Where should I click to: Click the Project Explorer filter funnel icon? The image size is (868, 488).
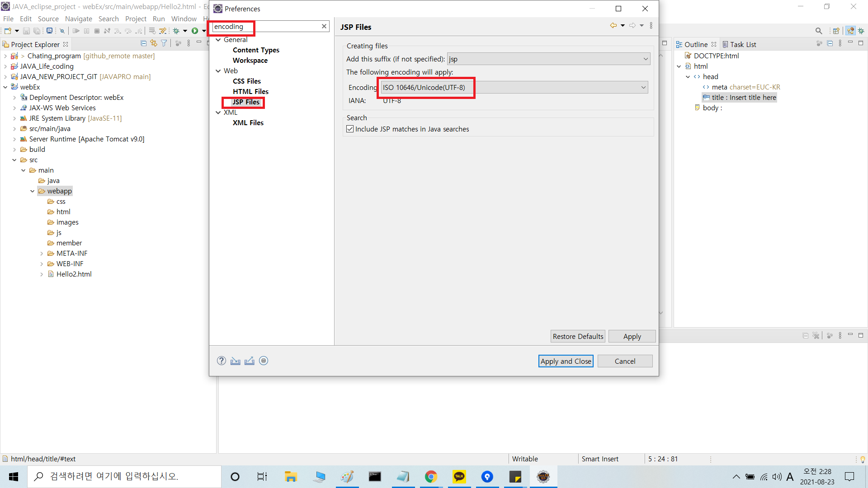pyautogui.click(x=164, y=43)
